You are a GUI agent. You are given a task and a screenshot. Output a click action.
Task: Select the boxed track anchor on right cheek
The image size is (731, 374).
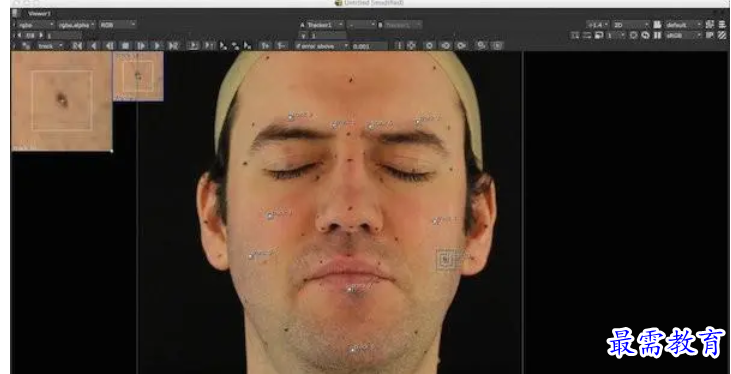pyautogui.click(x=446, y=260)
